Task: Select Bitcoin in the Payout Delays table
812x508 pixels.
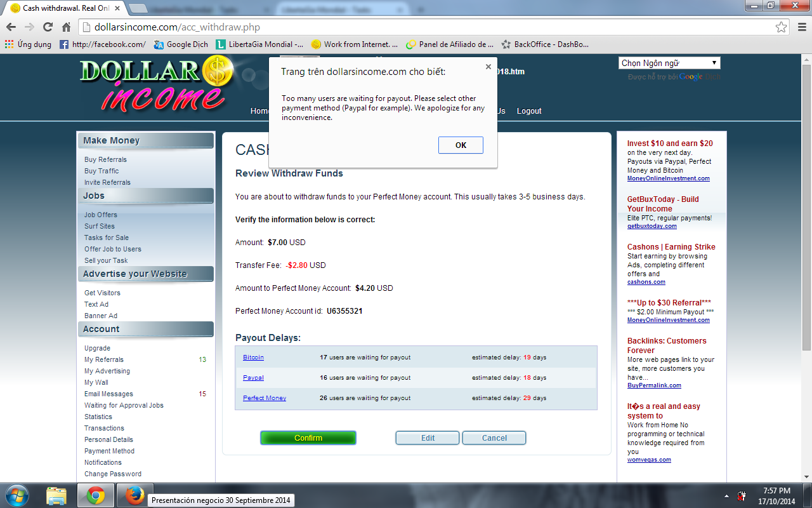Action: (253, 358)
